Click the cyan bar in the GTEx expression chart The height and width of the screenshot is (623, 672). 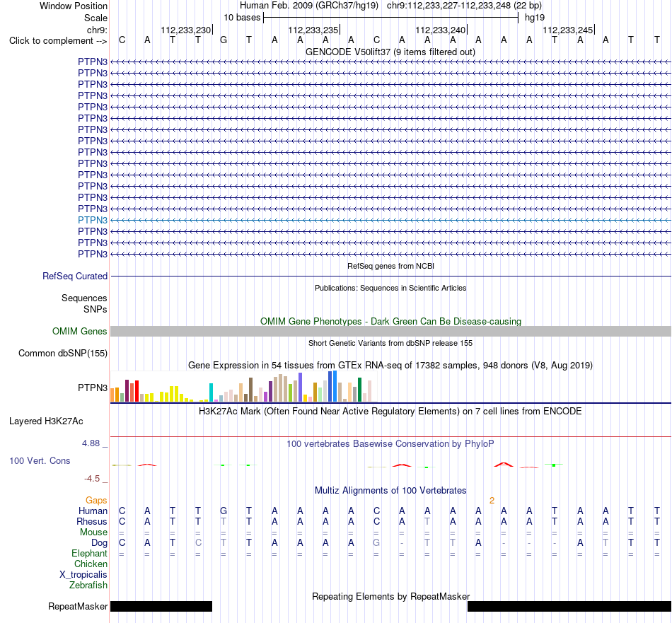pyautogui.click(x=211, y=392)
